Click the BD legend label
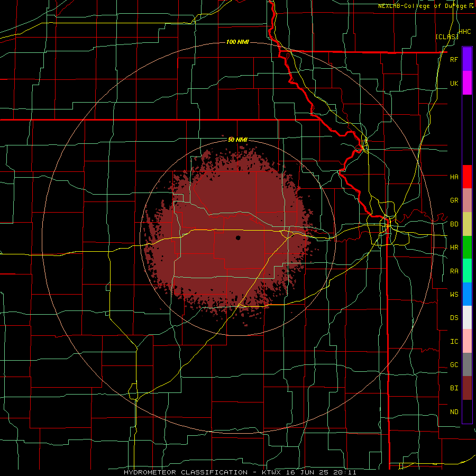Screen dimensions: 476x476 tap(454, 224)
